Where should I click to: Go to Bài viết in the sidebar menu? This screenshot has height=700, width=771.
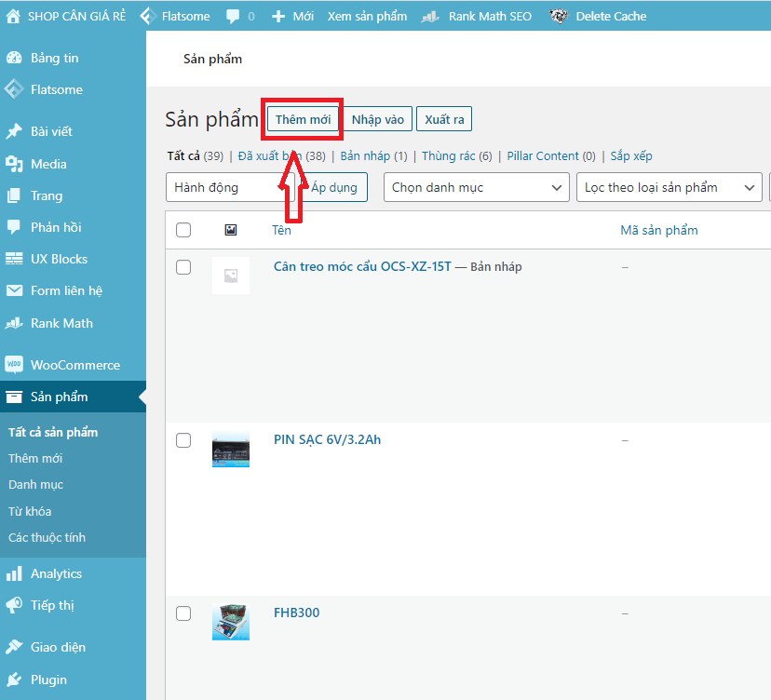(51, 131)
